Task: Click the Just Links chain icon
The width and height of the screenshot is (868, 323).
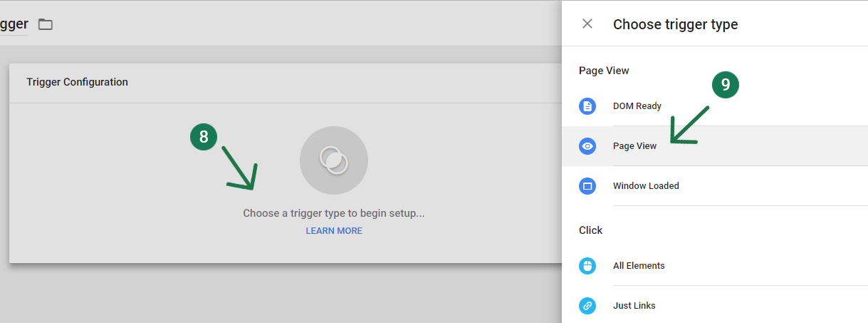Action: [587, 306]
